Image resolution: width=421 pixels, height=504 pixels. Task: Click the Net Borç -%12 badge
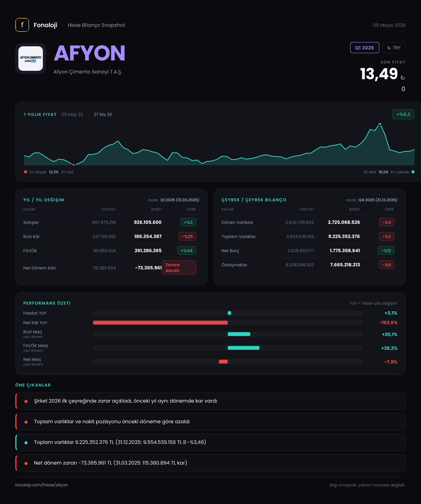(386, 250)
